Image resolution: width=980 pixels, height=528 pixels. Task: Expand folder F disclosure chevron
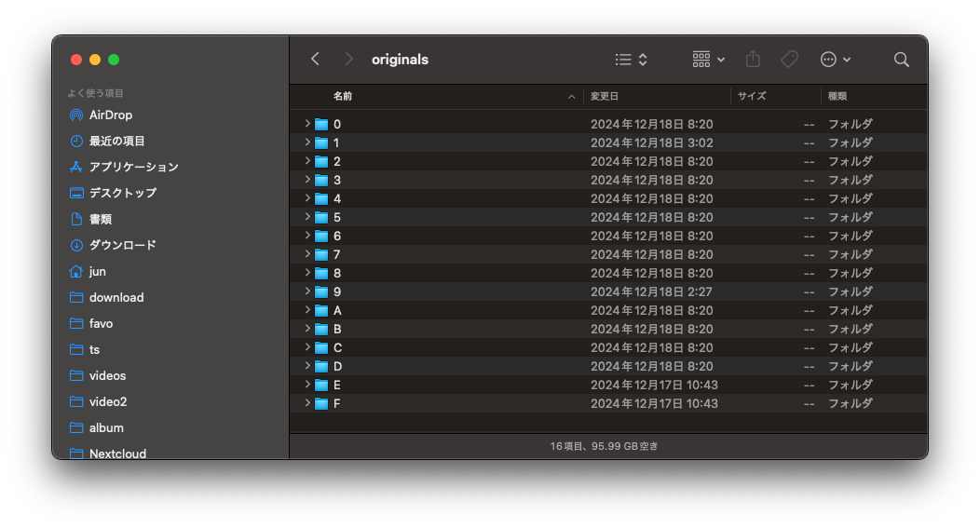307,403
